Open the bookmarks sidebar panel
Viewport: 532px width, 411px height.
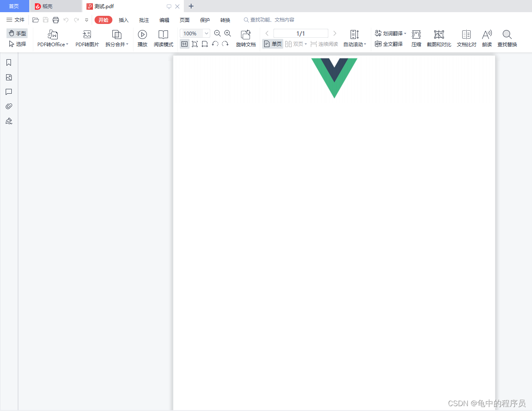click(9, 62)
